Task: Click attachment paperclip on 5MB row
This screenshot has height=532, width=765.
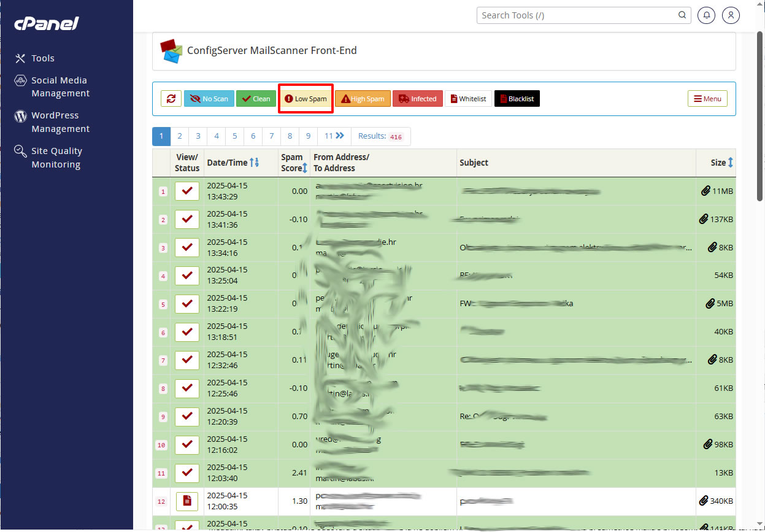Action: point(710,303)
